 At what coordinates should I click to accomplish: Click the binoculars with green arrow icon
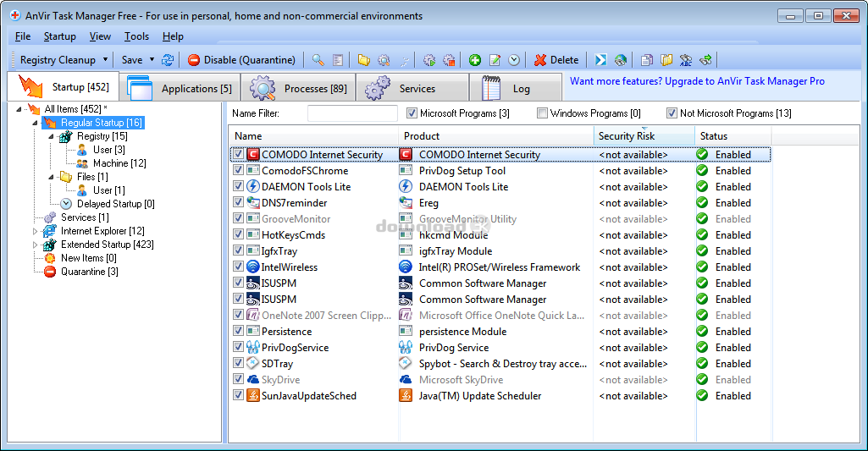[x=705, y=60]
